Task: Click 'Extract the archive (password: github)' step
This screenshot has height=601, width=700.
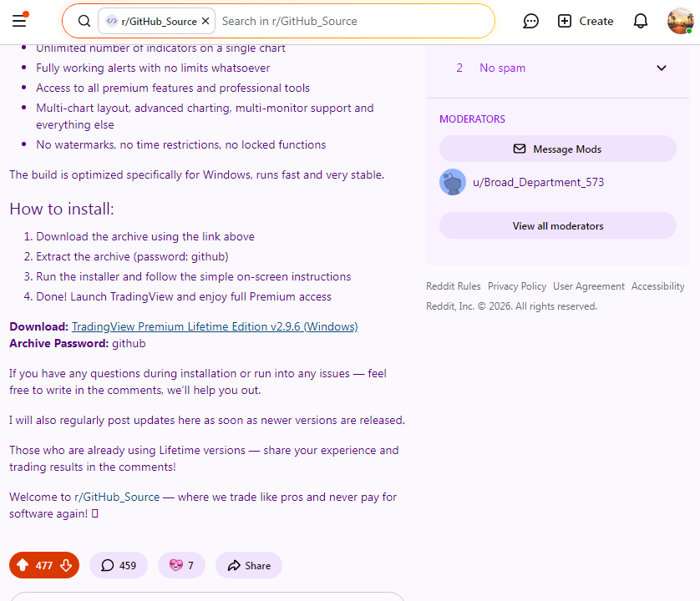Action: tap(132, 256)
